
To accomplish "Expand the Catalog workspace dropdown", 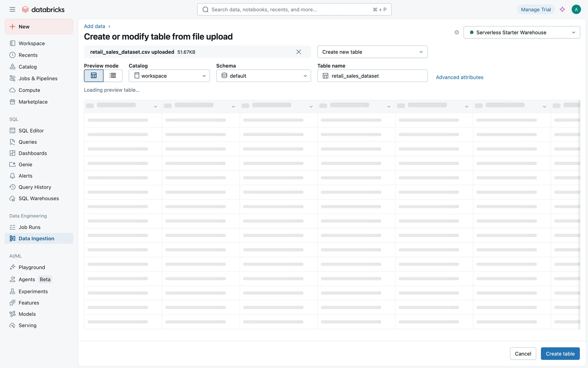I will coord(169,76).
